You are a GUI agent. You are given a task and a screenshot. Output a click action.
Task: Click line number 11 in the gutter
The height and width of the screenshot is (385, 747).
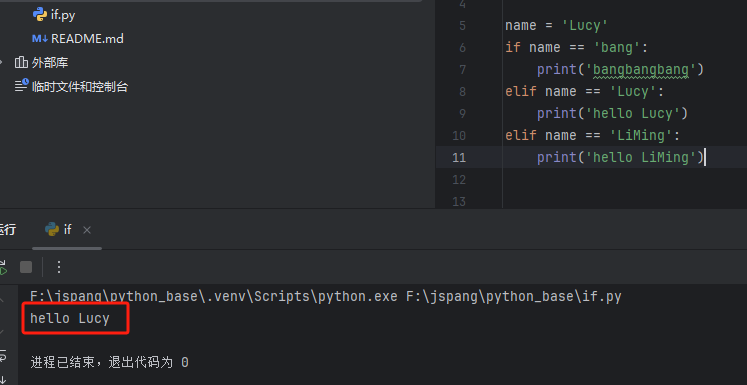pyautogui.click(x=459, y=157)
